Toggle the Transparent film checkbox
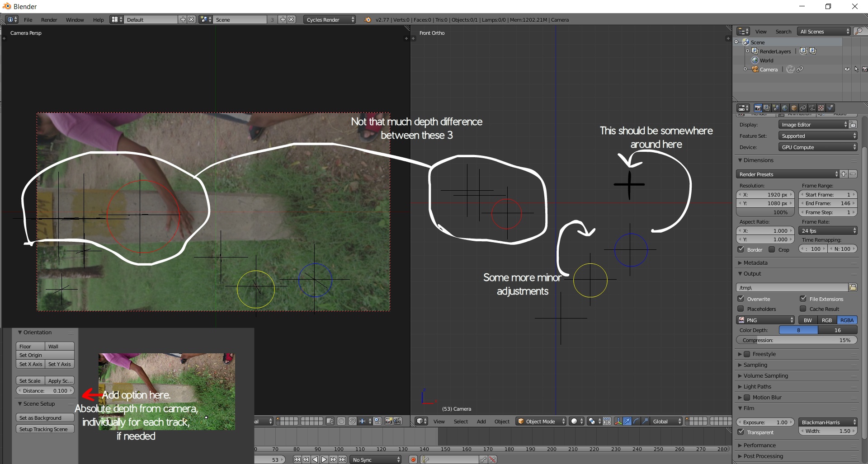868x464 pixels. 741,432
